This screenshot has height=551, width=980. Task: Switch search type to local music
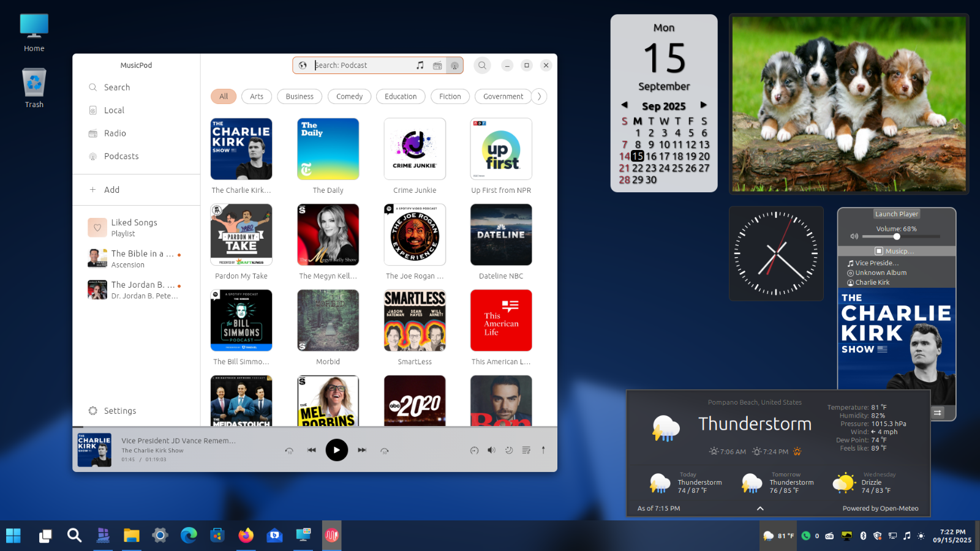click(x=420, y=66)
